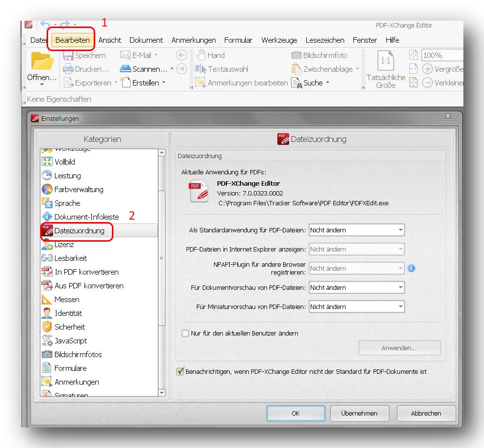Select Farbverwaltung category in list
This screenshot has width=484, height=448.
[99, 189]
